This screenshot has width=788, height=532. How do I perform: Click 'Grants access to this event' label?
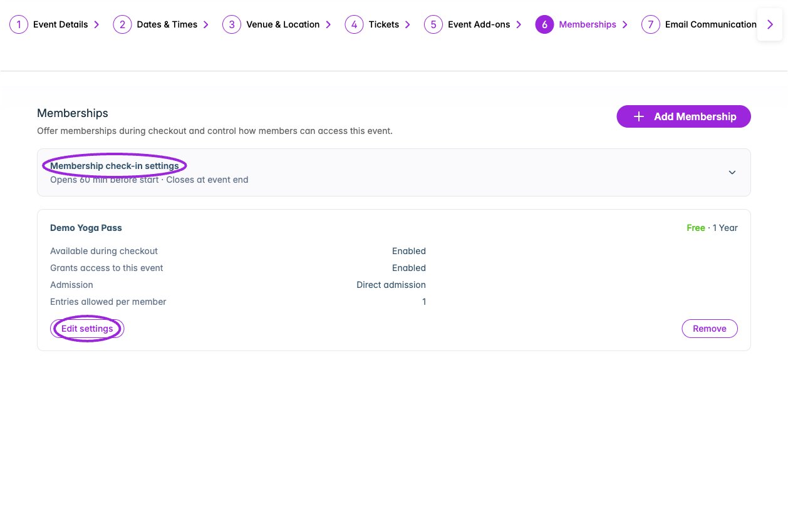tap(106, 268)
